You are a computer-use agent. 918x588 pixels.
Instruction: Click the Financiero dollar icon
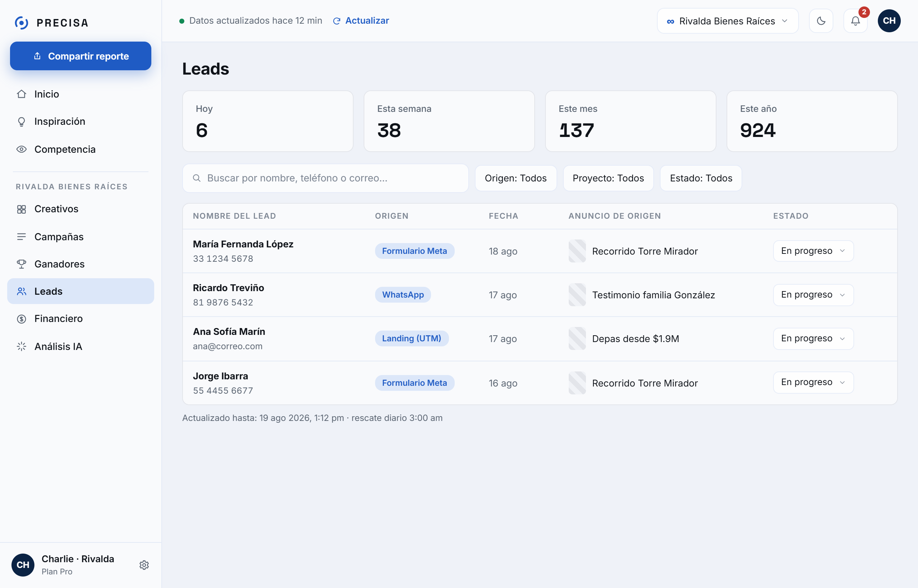[x=22, y=319]
